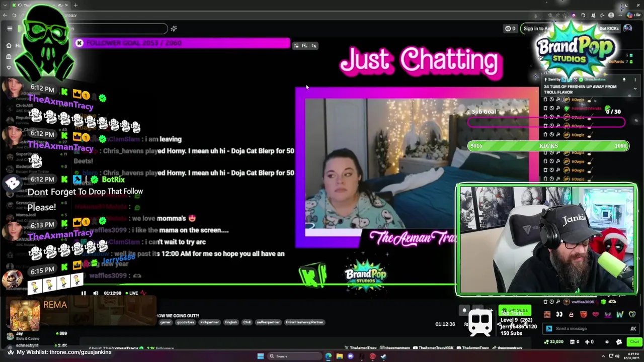The image size is (644, 362).
Task: Show hidden system tray icons chevron
Action: [603, 356]
